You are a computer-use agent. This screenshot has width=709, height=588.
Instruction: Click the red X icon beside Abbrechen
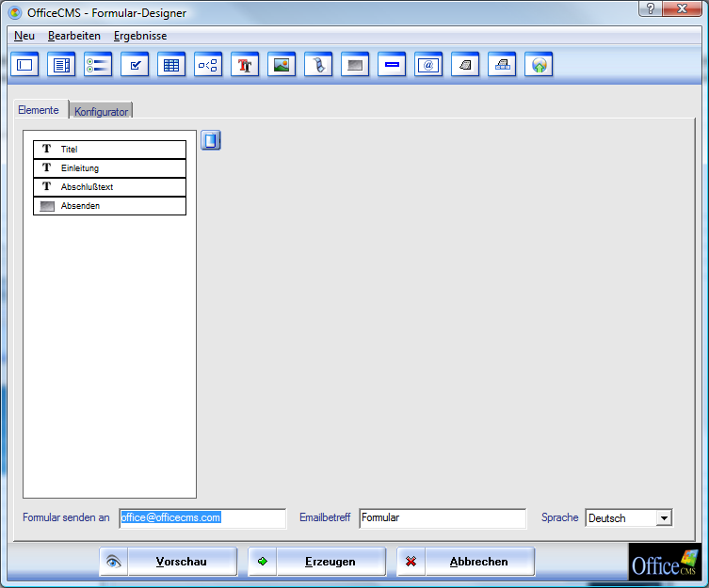(x=411, y=562)
